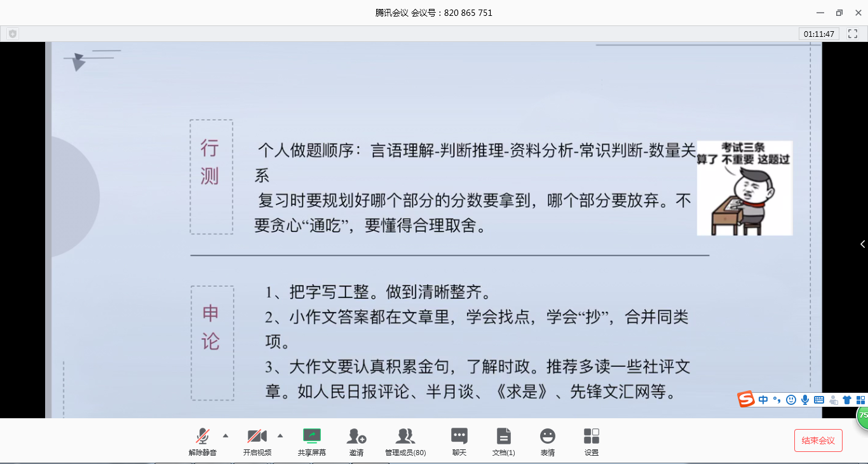Click the security shield icon at top left
The width and height of the screenshot is (868, 464).
[13, 34]
